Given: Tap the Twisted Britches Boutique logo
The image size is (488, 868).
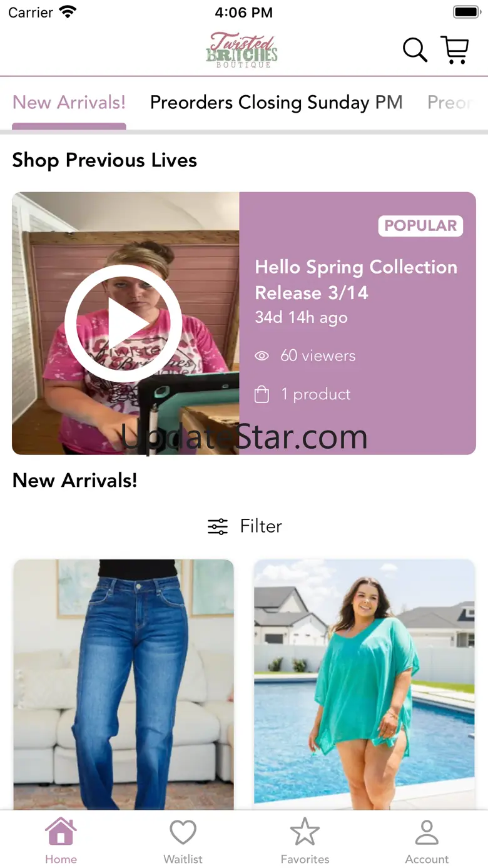Looking at the screenshot, I should [x=242, y=49].
